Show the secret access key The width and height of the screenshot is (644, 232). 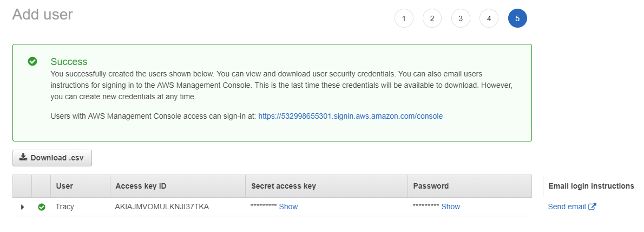tap(288, 207)
